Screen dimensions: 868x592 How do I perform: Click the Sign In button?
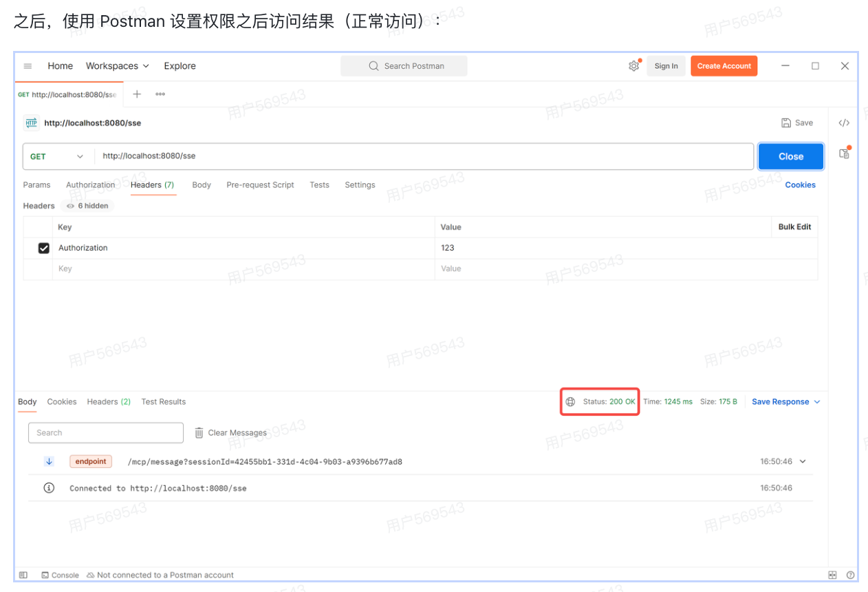click(x=666, y=66)
